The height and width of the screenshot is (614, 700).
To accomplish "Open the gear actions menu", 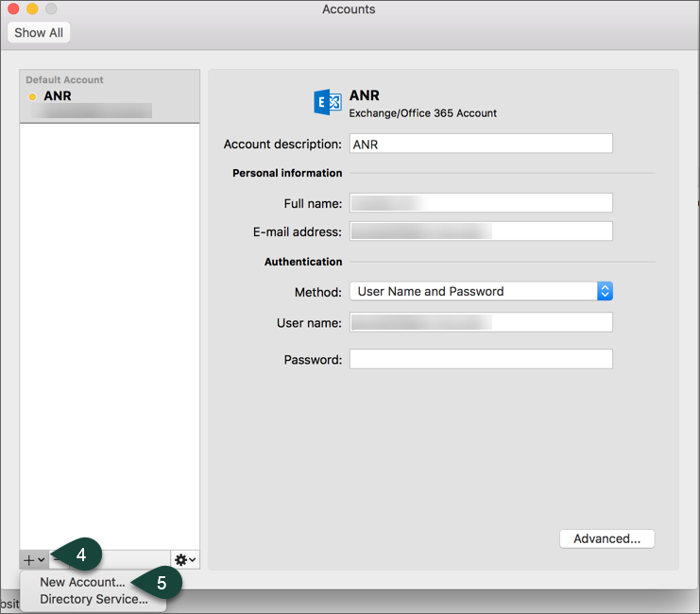I will click(x=185, y=560).
